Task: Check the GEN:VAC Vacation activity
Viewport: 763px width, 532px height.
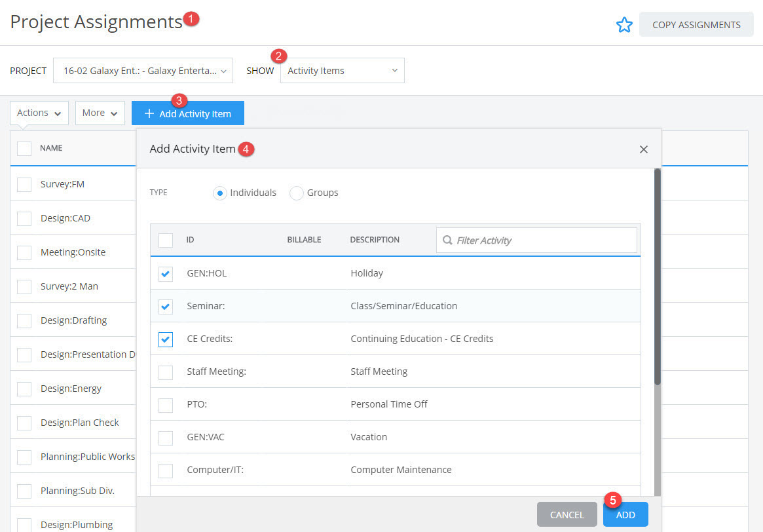Action: (166, 436)
